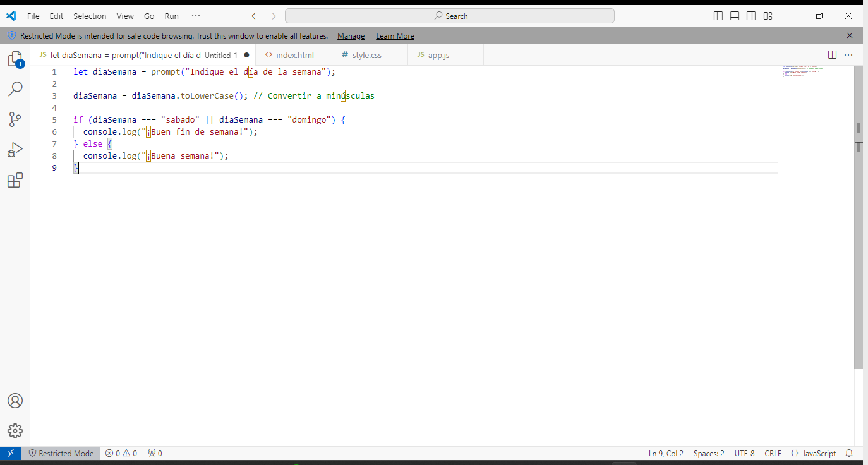The height and width of the screenshot is (465, 868).
Task: Dismiss the Restricted Mode banner
Action: tap(850, 35)
